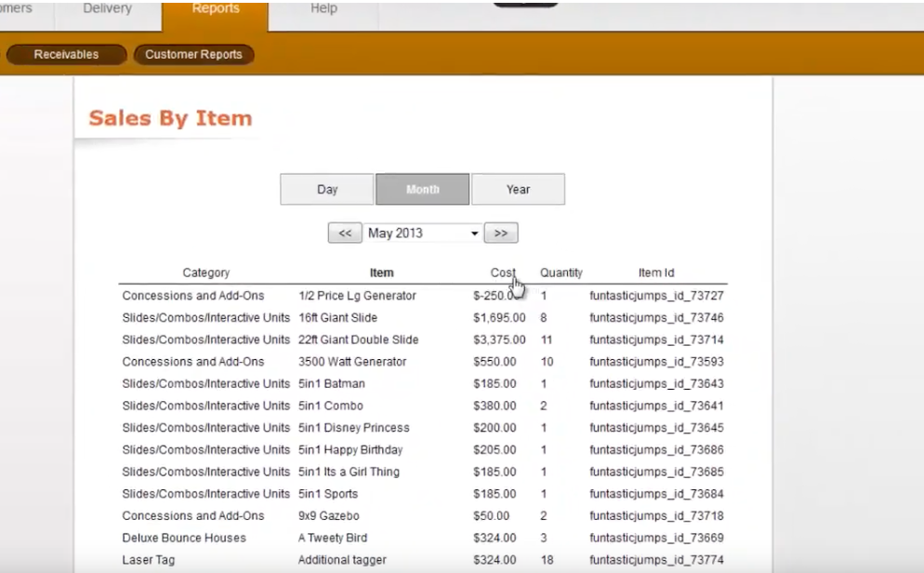This screenshot has width=924, height=573.
Task: Sort by Cost column header
Action: click(503, 273)
